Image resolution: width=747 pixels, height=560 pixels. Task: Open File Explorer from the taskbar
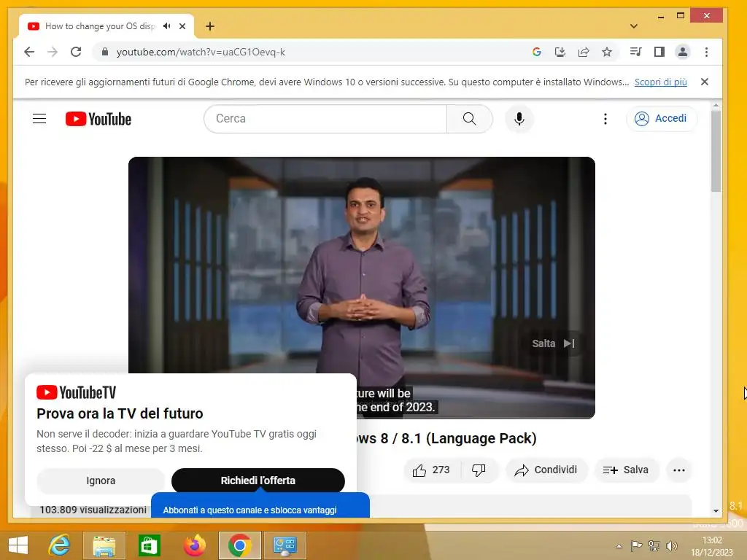click(104, 545)
